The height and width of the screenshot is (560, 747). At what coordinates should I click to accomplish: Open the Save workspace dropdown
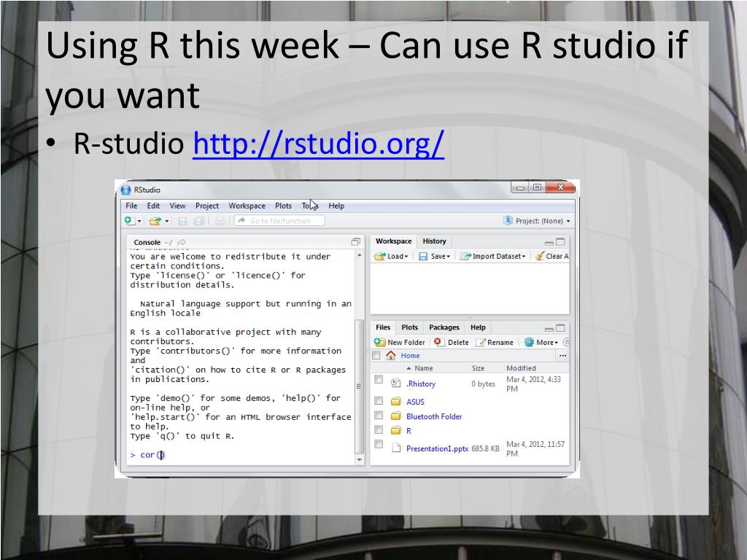435,256
